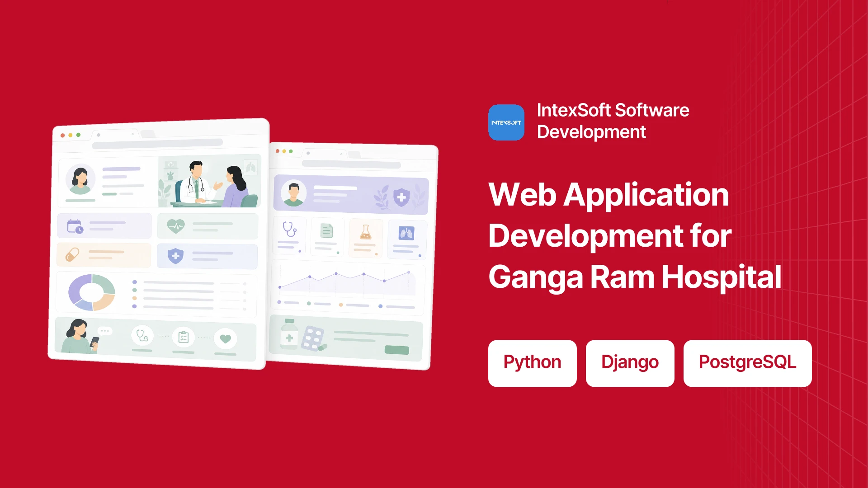Click the round green heart icon
Viewport: 868px width, 488px height.
(x=226, y=338)
